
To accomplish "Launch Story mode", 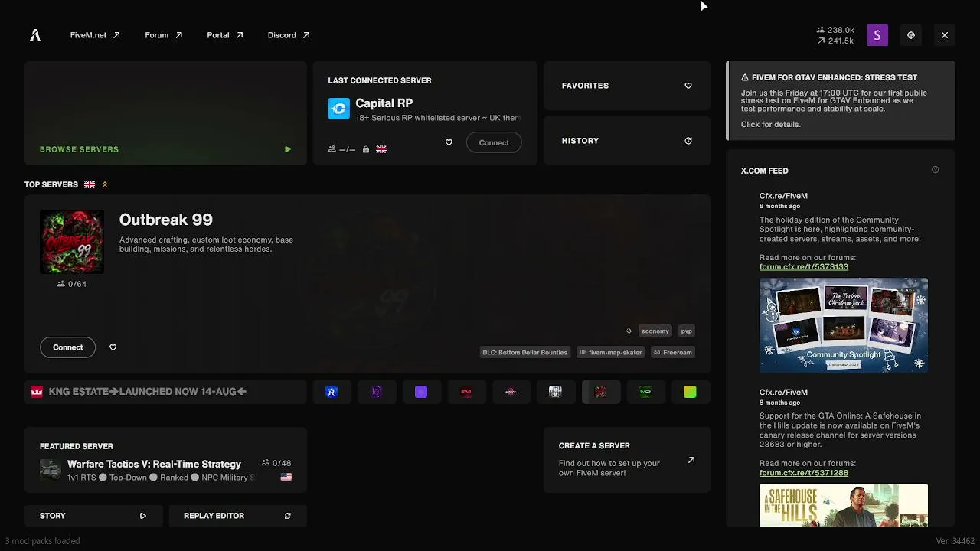I will click(x=93, y=516).
